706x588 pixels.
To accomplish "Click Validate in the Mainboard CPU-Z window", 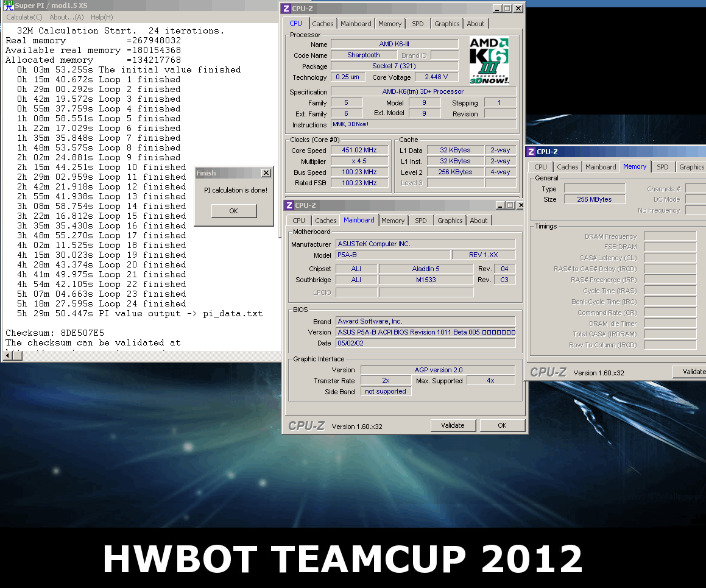I will tap(453, 425).
